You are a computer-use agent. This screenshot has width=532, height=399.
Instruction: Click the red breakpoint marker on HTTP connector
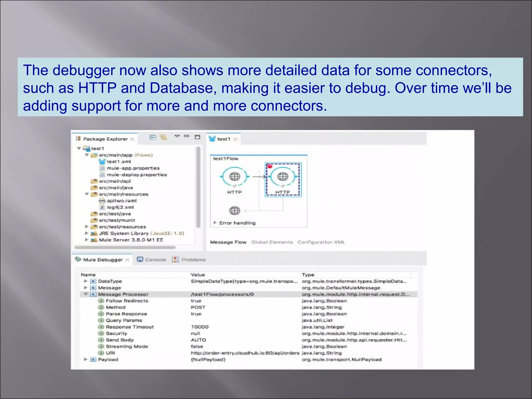[x=270, y=166]
